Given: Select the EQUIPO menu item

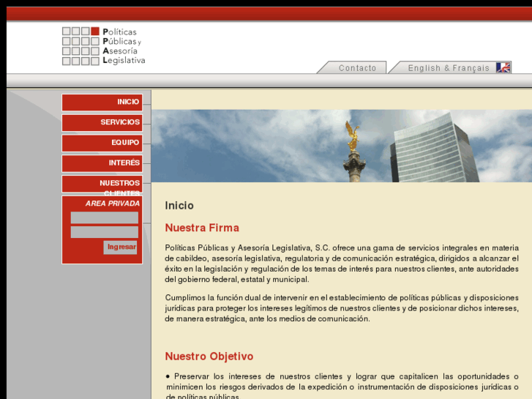Looking at the screenshot, I should pos(102,143).
